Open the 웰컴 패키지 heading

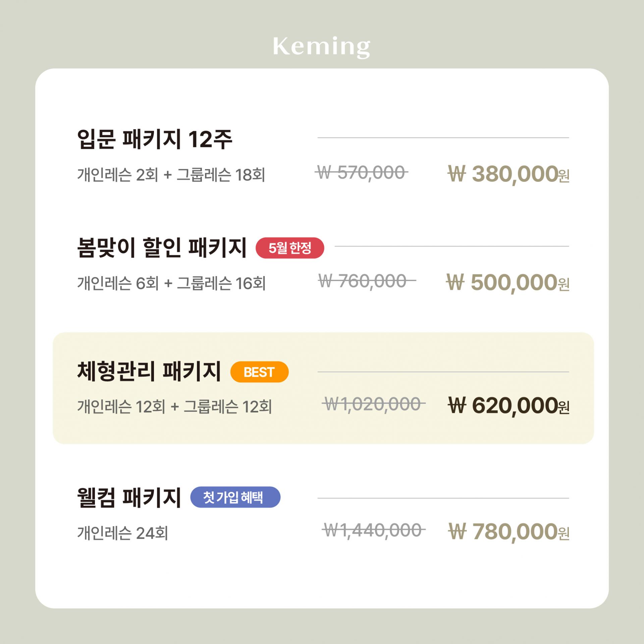[x=129, y=497]
